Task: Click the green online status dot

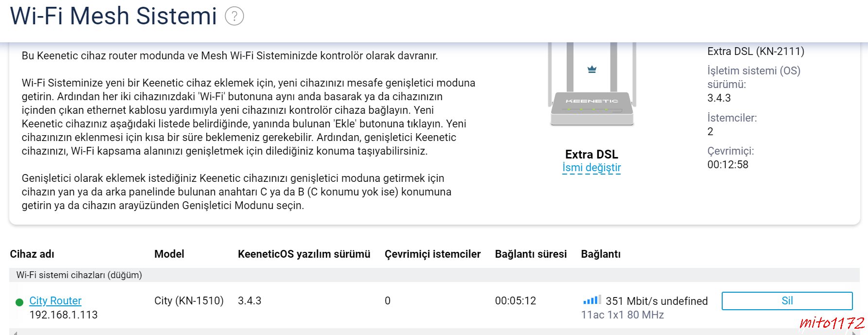Action: [x=19, y=302]
